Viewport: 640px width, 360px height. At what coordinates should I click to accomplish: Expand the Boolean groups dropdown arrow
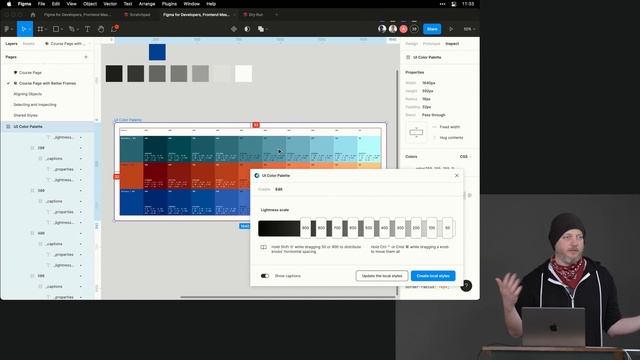tap(267, 29)
